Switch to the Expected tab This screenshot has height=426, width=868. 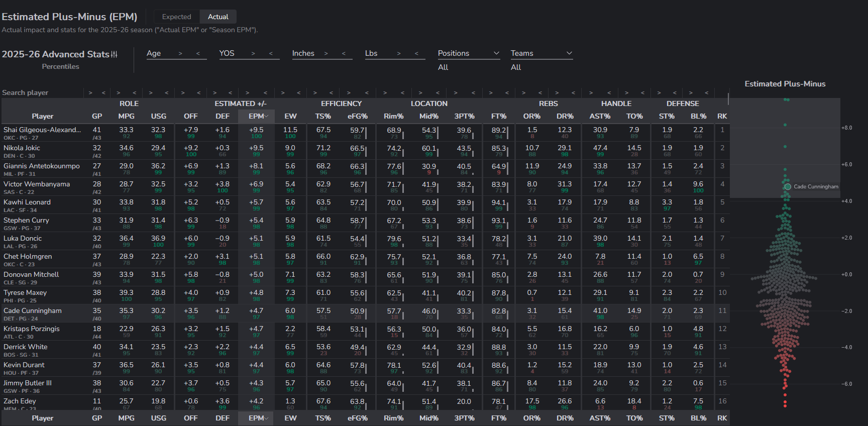[176, 17]
